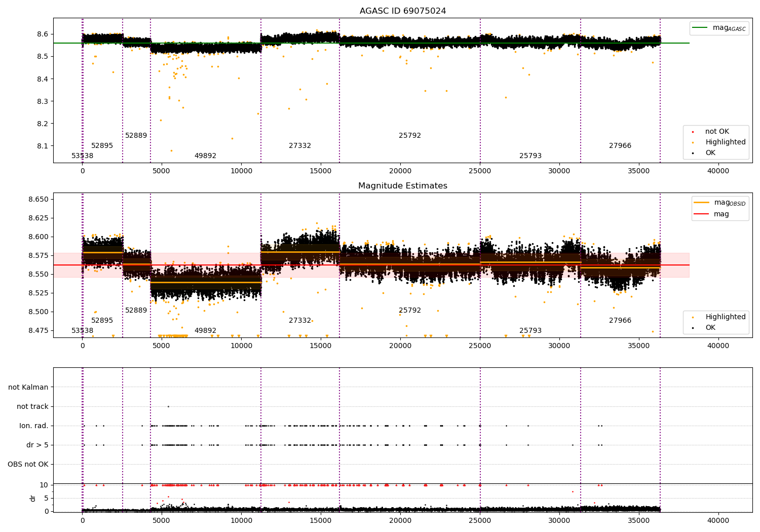This screenshot has width=760, height=532.
Task: Click 'not OK' legend entry in top plot
Action: (x=717, y=132)
